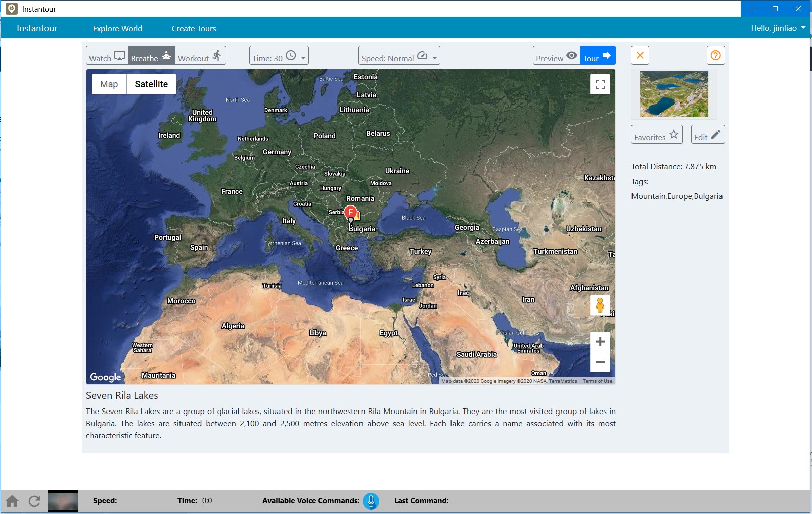Open help via orange question mark icon
The height and width of the screenshot is (514, 812).
point(716,55)
